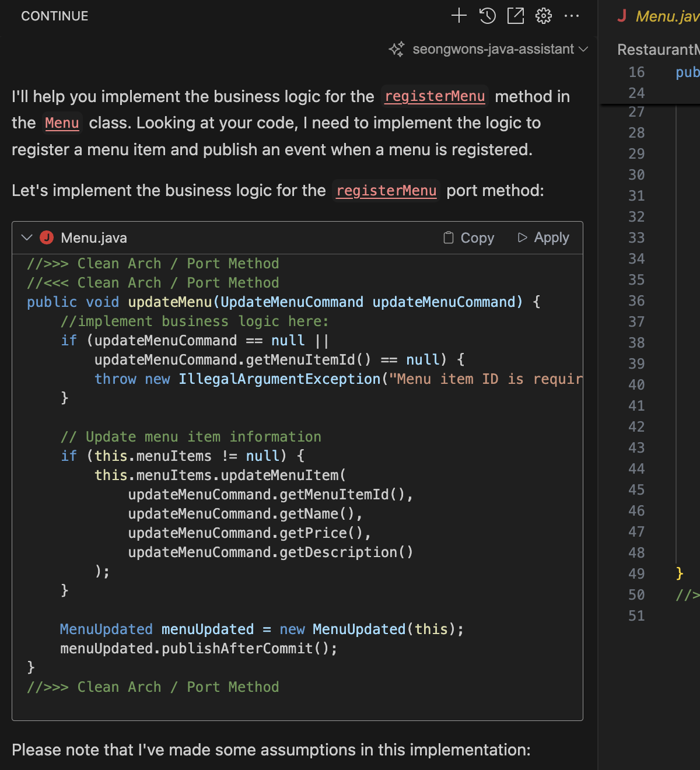Viewport: 700px width, 770px height.
Task: Click the CONTINUE panel title
Action: point(55,16)
